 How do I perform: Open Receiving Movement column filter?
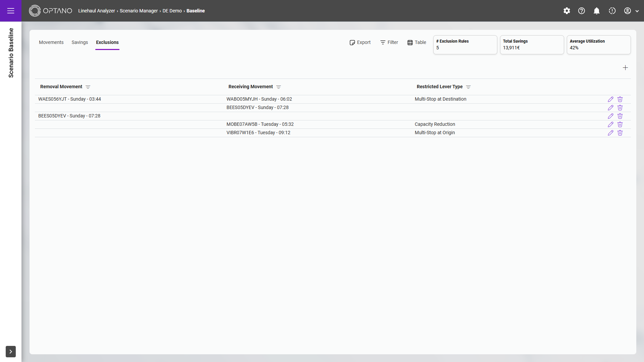[278, 87]
